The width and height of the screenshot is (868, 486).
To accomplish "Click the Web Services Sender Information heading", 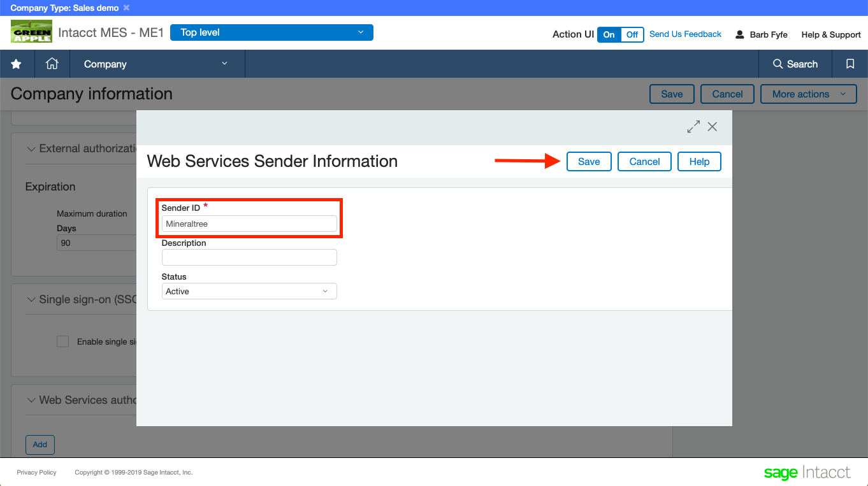I will pos(272,161).
